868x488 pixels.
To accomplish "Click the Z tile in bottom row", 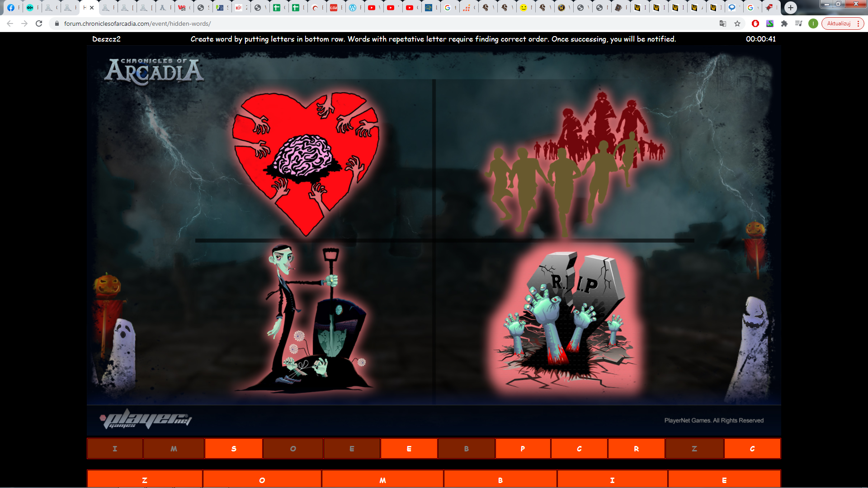I will click(145, 480).
